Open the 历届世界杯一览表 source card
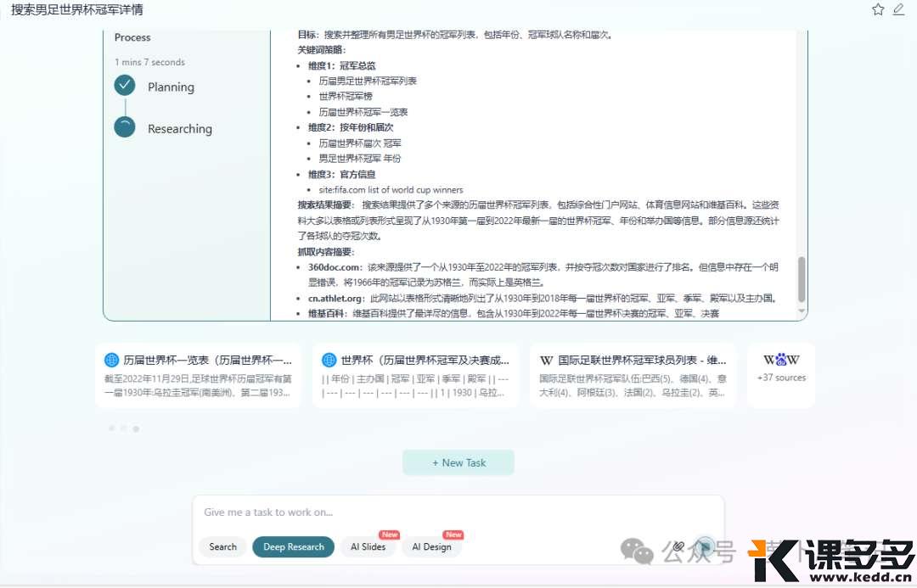The height and width of the screenshot is (588, 917). (x=198, y=375)
